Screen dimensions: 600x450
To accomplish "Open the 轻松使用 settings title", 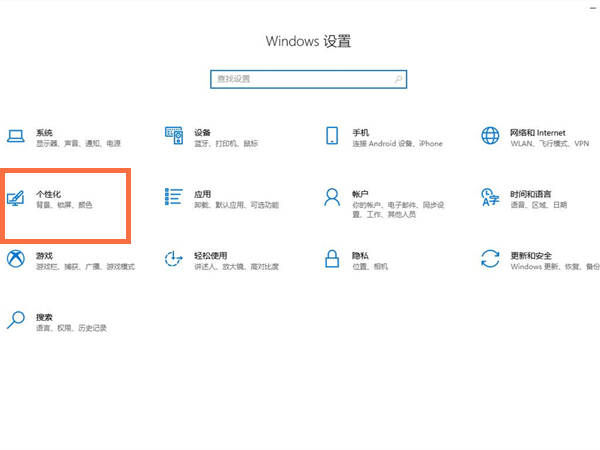I will (211, 256).
